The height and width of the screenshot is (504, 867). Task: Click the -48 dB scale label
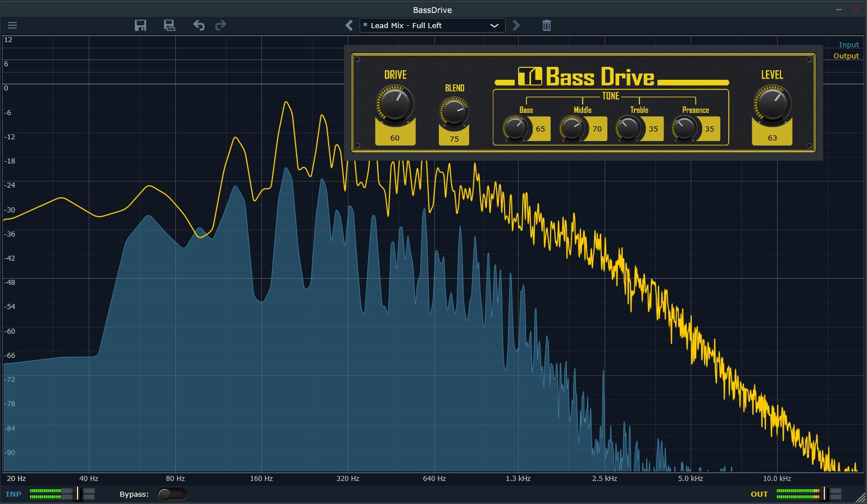10,283
